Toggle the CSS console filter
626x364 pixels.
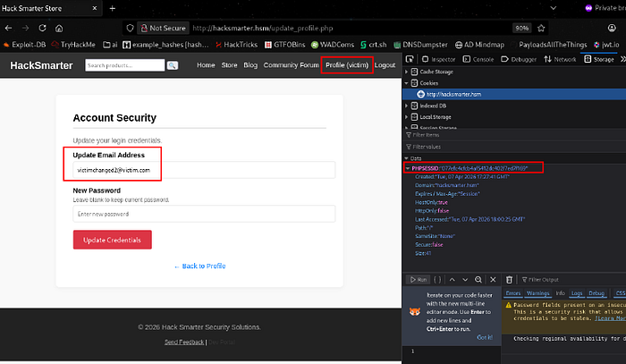click(620, 293)
